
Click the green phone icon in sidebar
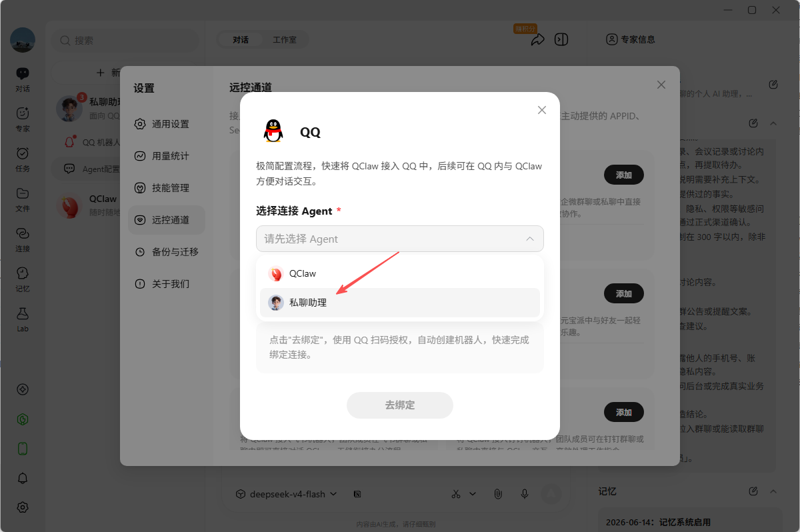pos(23,449)
